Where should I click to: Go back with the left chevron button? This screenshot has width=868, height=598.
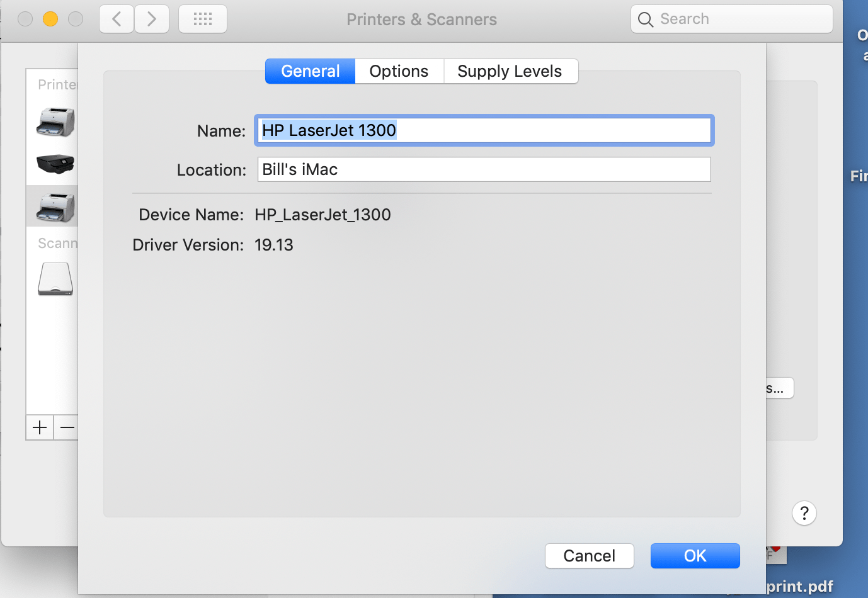coord(117,19)
